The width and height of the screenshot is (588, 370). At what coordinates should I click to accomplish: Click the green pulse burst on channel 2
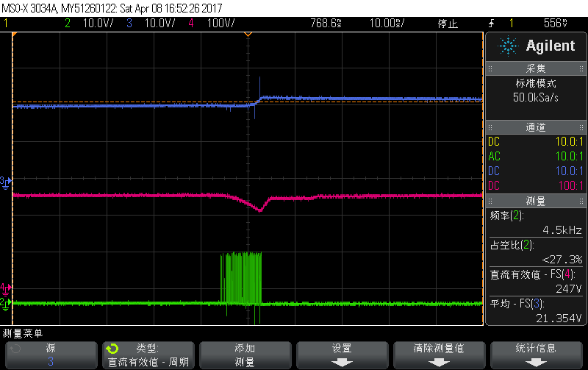click(x=241, y=277)
